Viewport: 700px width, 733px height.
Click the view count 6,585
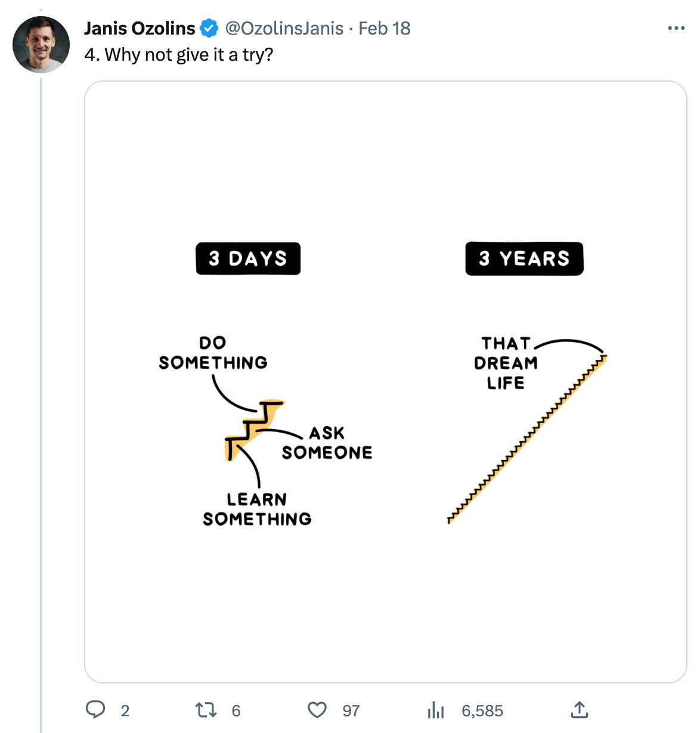[x=482, y=710]
